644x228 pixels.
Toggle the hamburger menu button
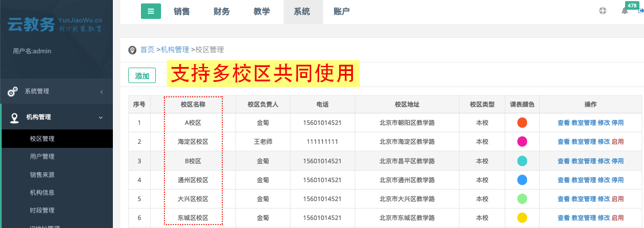click(x=151, y=11)
